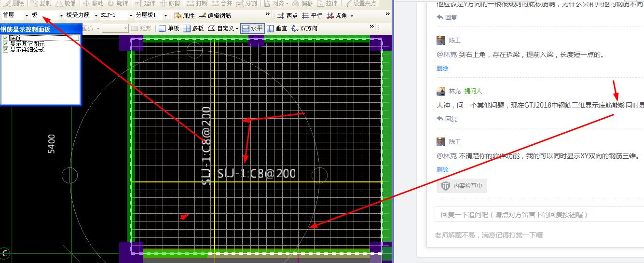Screen dimensions: 644x263
Task: Click 回复 under 林克's question
Action: [x=447, y=119]
